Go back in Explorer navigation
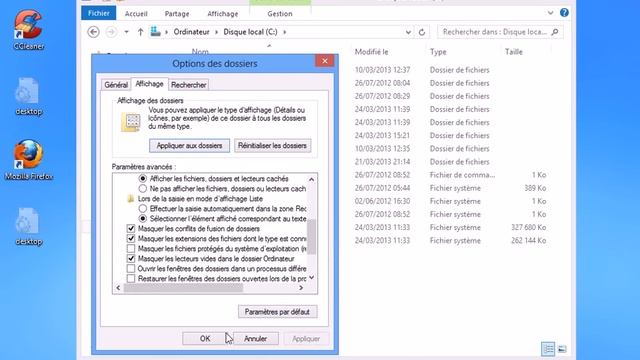Viewport: 640px width, 360px height. 93,32
